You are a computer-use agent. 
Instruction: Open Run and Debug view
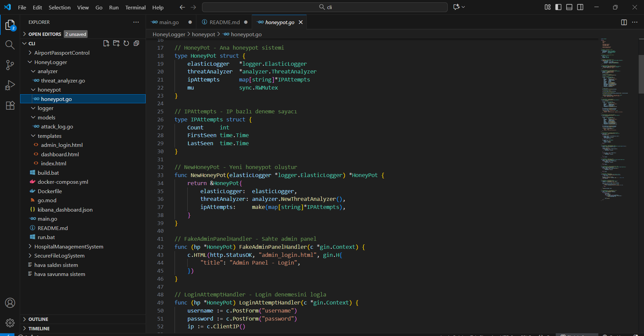pyautogui.click(x=10, y=85)
